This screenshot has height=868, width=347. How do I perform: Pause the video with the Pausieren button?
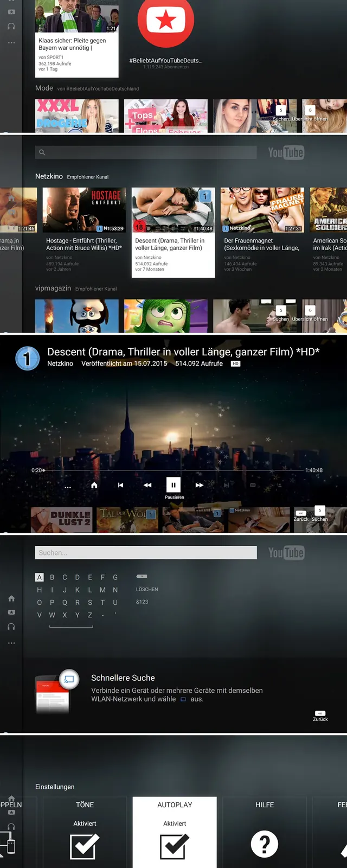[x=173, y=485]
